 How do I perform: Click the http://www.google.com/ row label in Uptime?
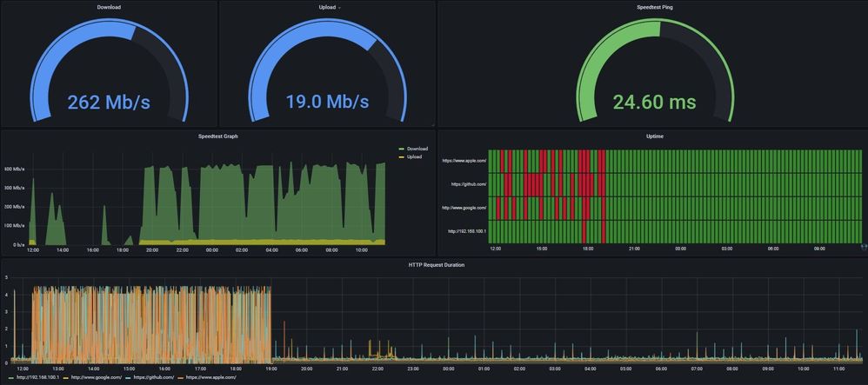click(464, 208)
